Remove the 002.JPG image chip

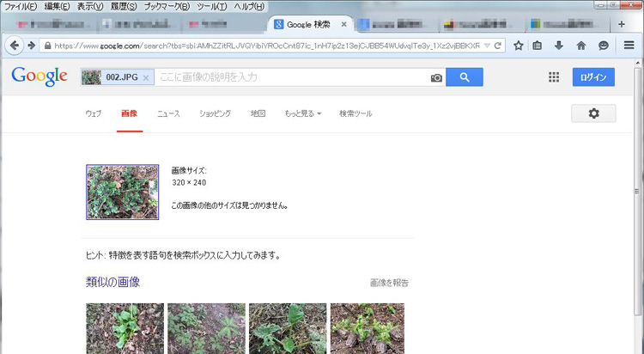coord(146,77)
